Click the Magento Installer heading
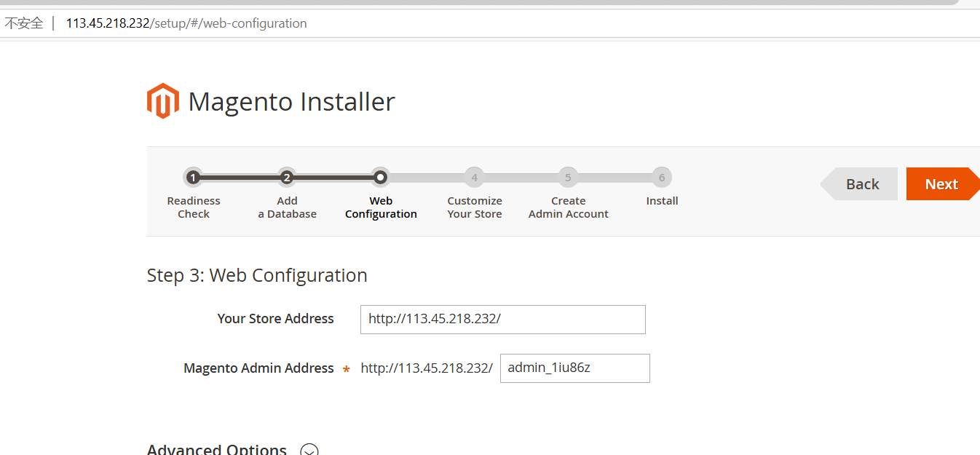 (291, 101)
